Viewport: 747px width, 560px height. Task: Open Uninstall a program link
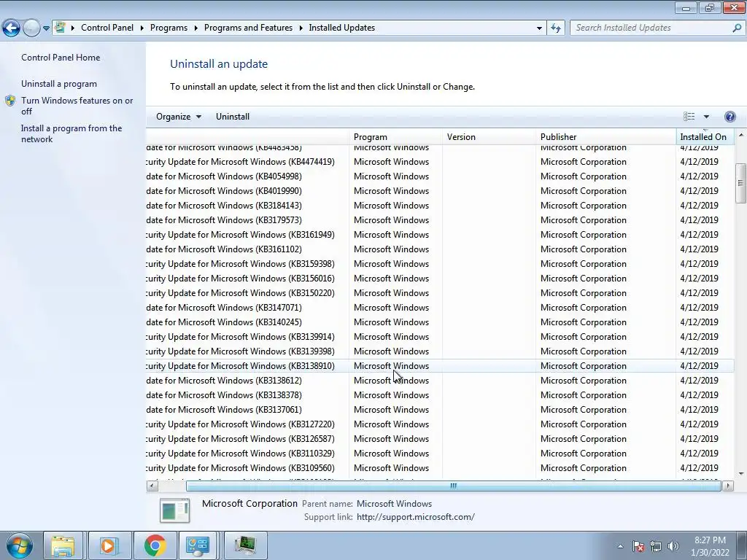pos(59,84)
